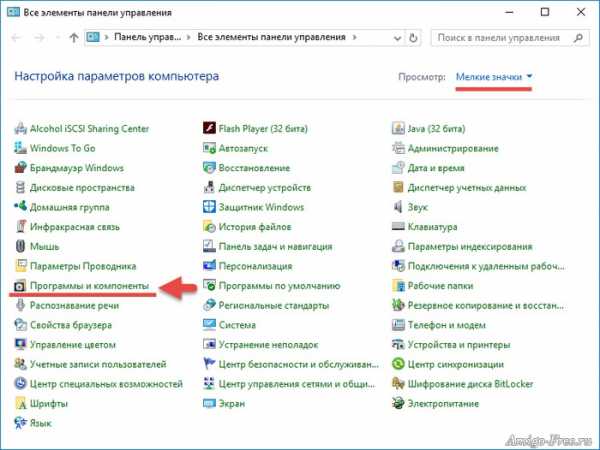Open Программы по умолчанию link
This screenshot has height=450, width=600.
pyautogui.click(x=279, y=285)
